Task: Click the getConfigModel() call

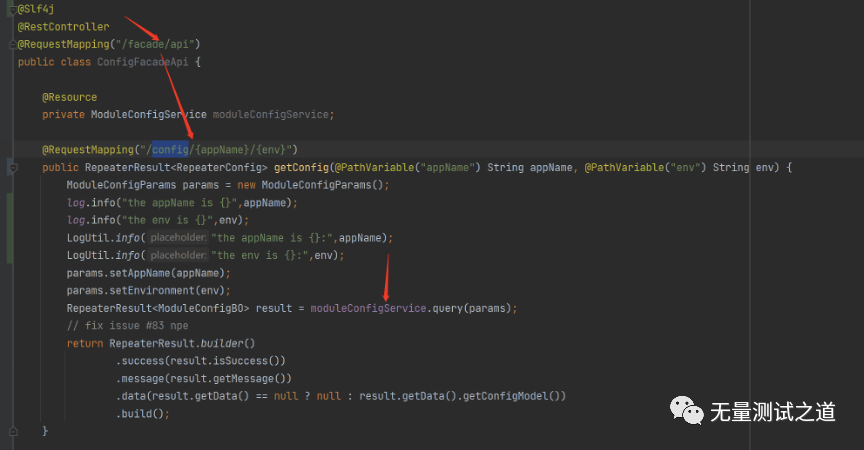Action: click(511, 397)
